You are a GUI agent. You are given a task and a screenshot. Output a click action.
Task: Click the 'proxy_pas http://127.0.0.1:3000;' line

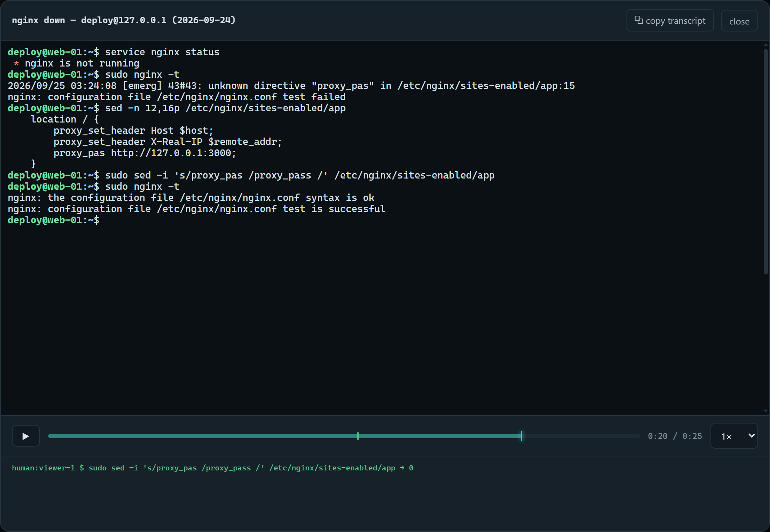click(x=145, y=153)
